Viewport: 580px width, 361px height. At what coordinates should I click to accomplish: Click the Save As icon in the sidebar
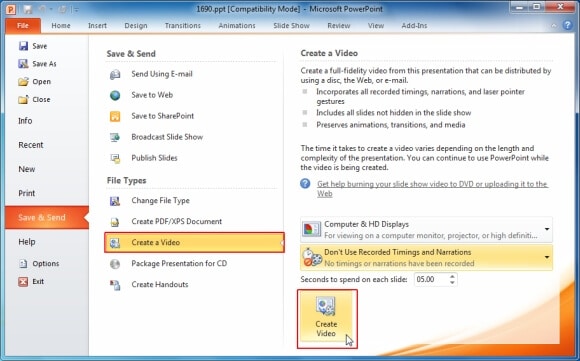[x=23, y=64]
